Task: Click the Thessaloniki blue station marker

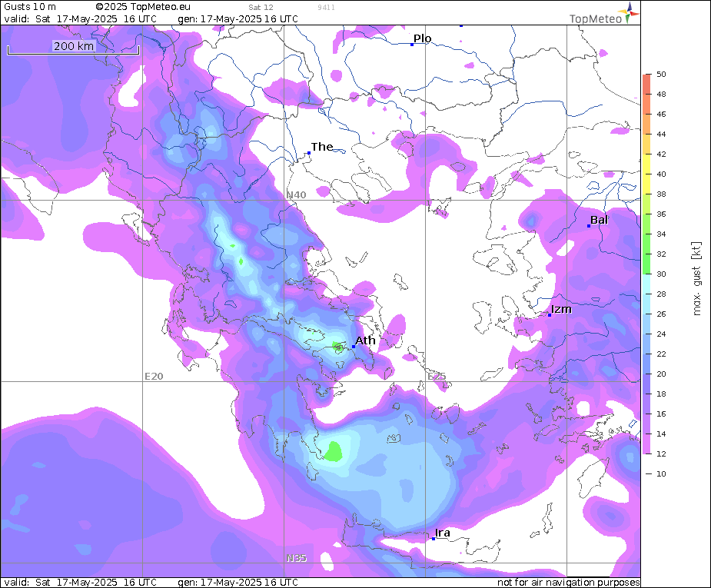Action: [309, 153]
